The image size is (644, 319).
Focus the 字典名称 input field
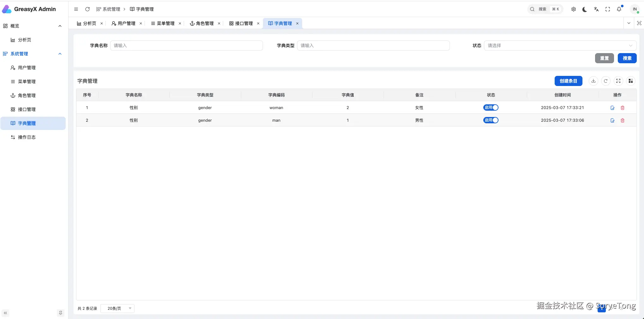pyautogui.click(x=187, y=46)
